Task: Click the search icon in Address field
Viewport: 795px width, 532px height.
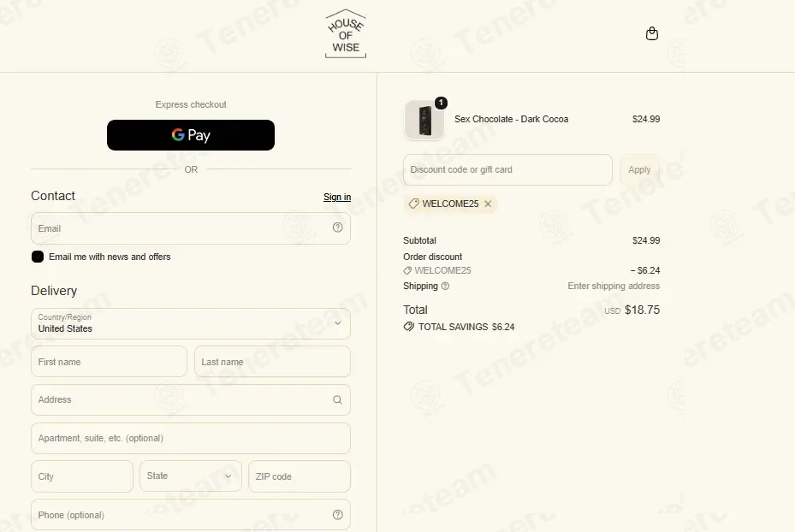Action: point(338,399)
